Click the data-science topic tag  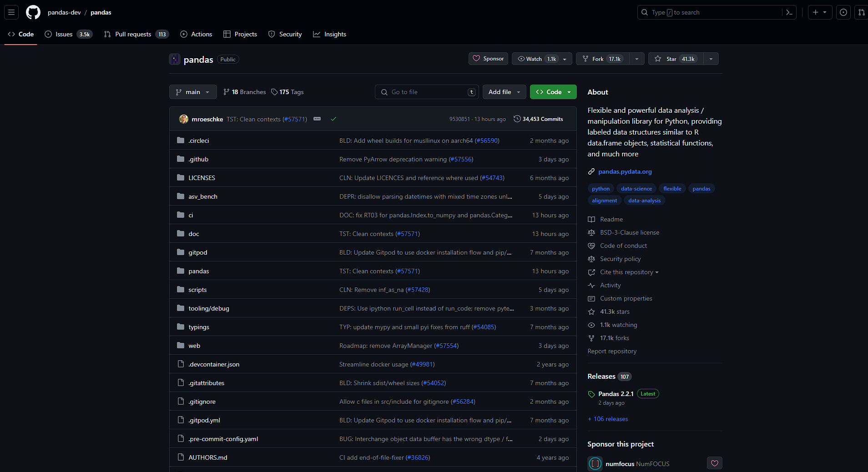(636, 189)
